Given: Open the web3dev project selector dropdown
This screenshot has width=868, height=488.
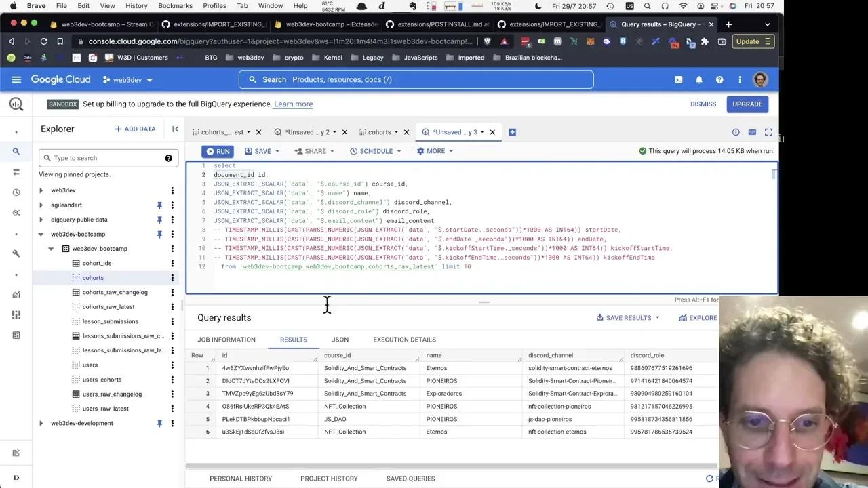Looking at the screenshot, I should (x=128, y=80).
